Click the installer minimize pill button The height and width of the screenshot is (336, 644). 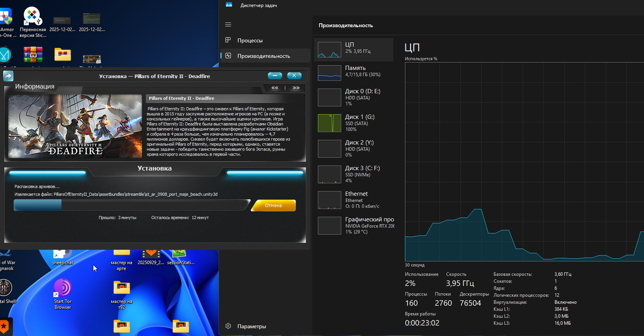point(275,75)
